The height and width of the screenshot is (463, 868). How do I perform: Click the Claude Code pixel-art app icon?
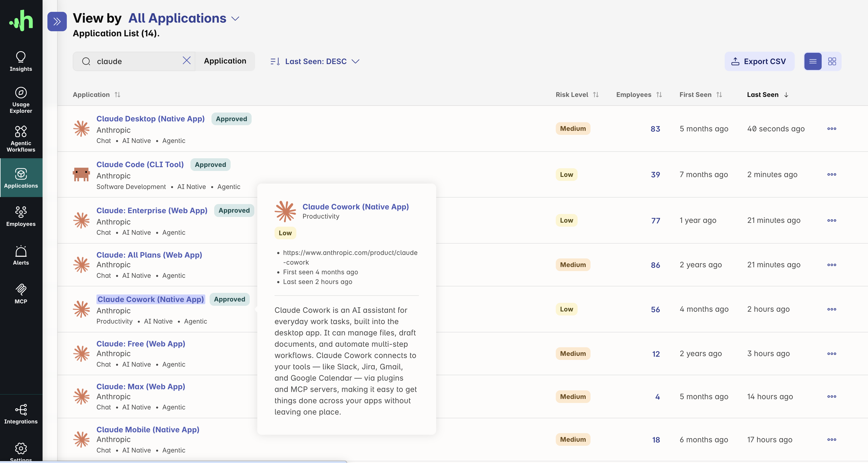tap(81, 174)
